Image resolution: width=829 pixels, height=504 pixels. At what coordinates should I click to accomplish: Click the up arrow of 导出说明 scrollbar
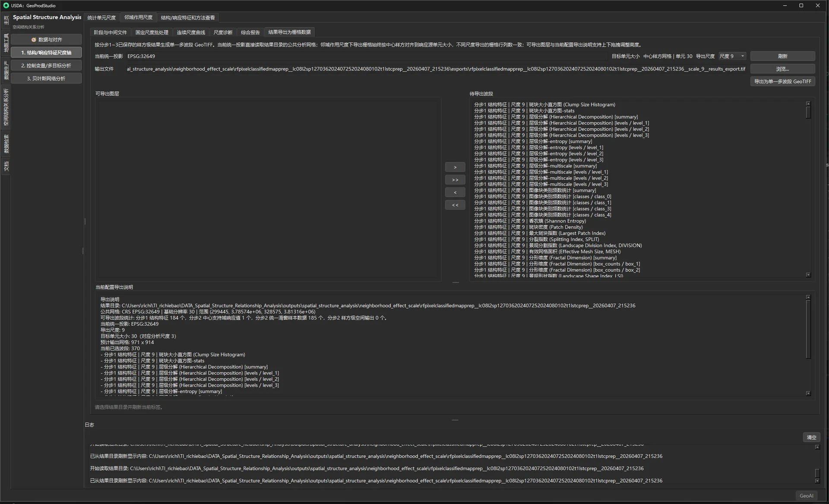click(808, 297)
